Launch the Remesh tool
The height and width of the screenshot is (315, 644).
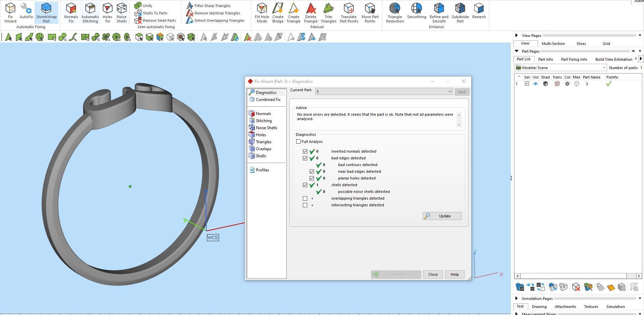click(x=479, y=11)
